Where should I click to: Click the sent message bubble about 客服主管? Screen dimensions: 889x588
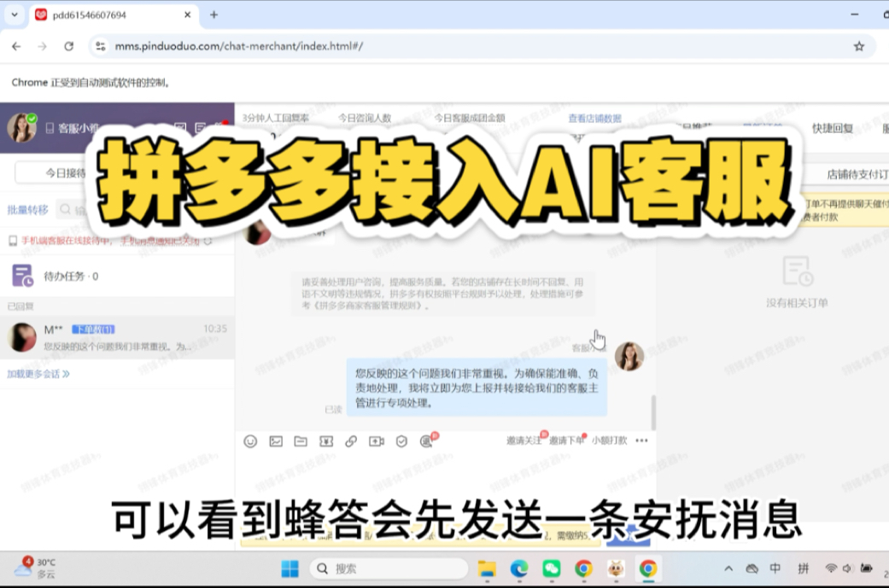[477, 388]
